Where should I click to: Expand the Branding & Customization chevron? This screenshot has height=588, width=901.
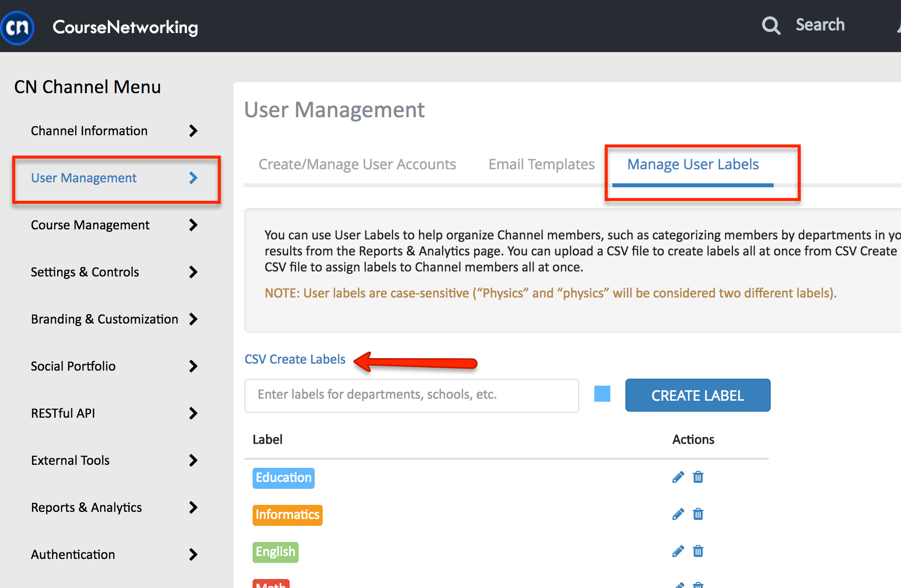pyautogui.click(x=193, y=319)
